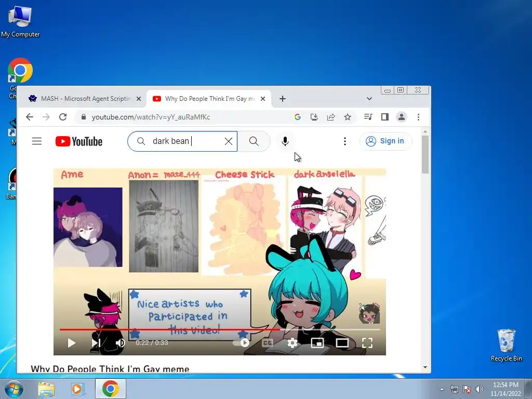Toggle autoplay switch
The width and height of the screenshot is (532, 399).
241,343
